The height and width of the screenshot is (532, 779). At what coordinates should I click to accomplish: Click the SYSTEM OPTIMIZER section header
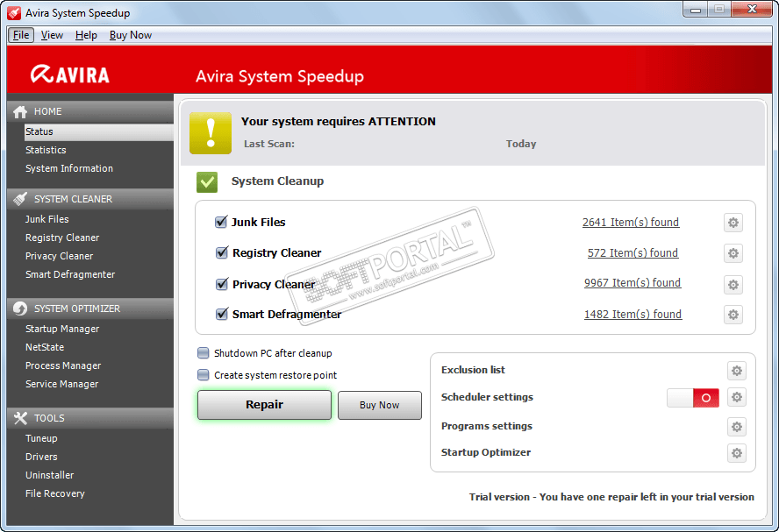[90, 309]
